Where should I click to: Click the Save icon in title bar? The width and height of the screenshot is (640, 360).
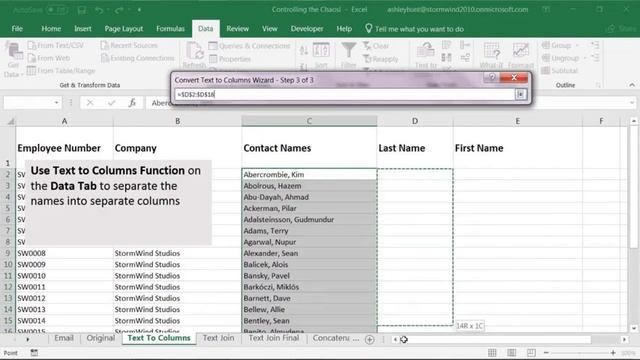82,9
